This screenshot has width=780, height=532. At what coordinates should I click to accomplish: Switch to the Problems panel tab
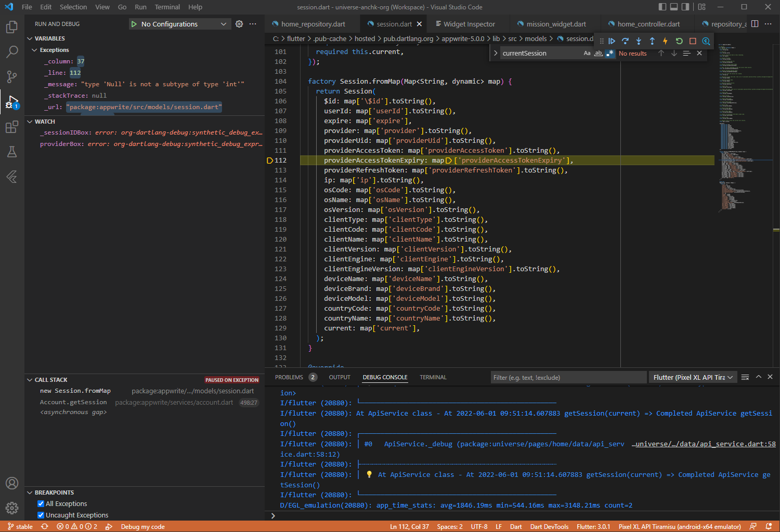click(289, 377)
